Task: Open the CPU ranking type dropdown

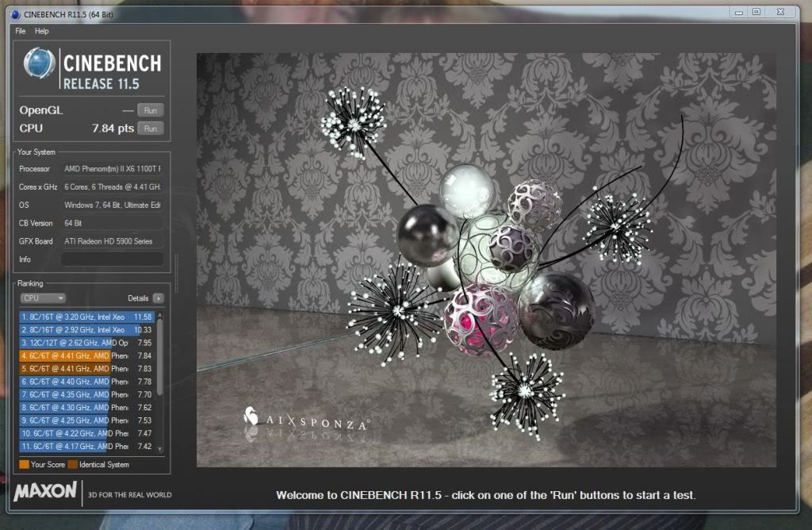Action: click(43, 298)
